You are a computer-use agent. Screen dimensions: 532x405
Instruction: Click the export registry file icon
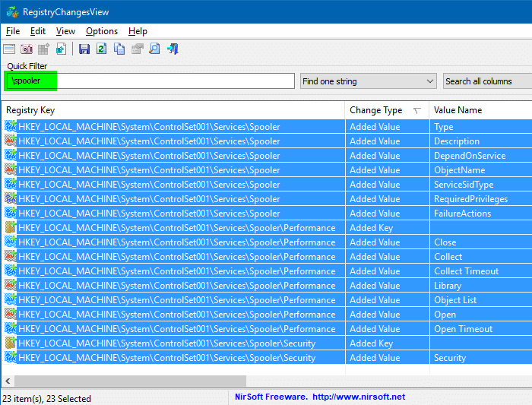(x=61, y=49)
